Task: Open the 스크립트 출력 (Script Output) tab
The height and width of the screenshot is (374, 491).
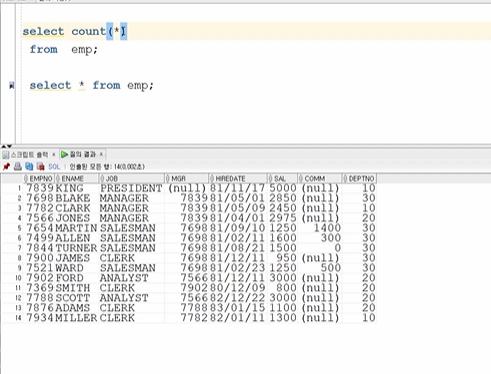Action: pyautogui.click(x=29, y=155)
